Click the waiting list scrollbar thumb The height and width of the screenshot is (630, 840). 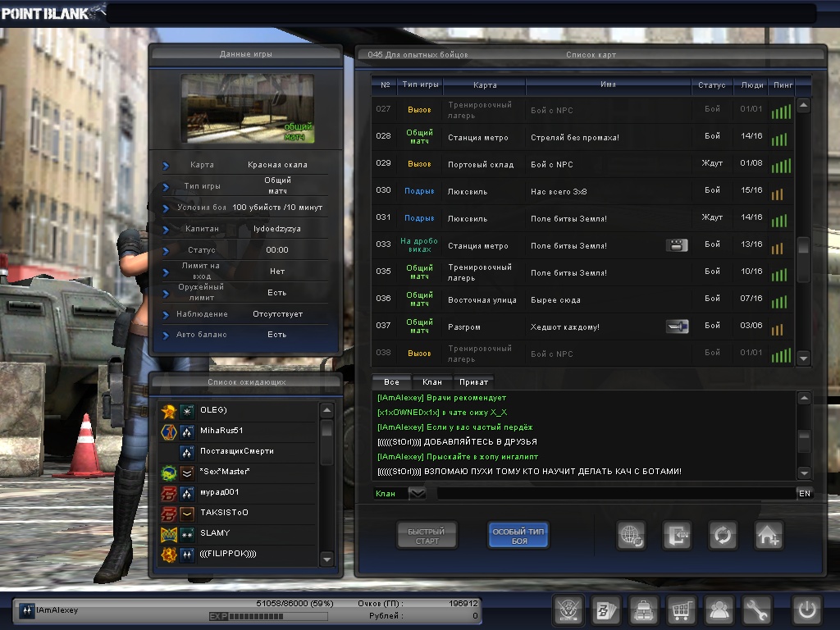click(x=326, y=441)
